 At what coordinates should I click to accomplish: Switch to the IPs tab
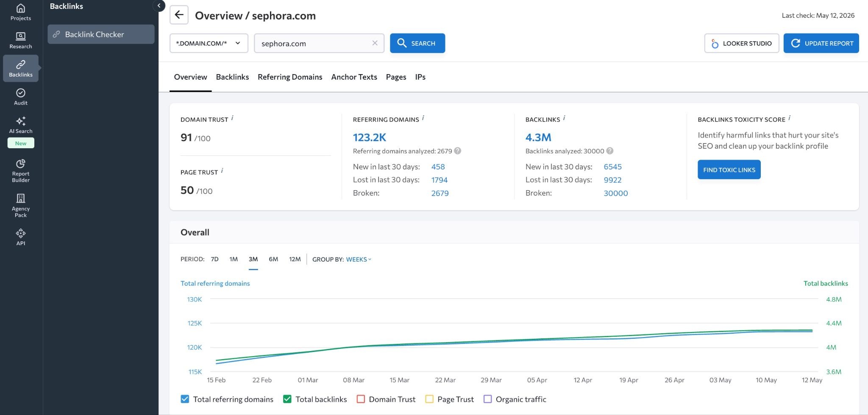[420, 77]
